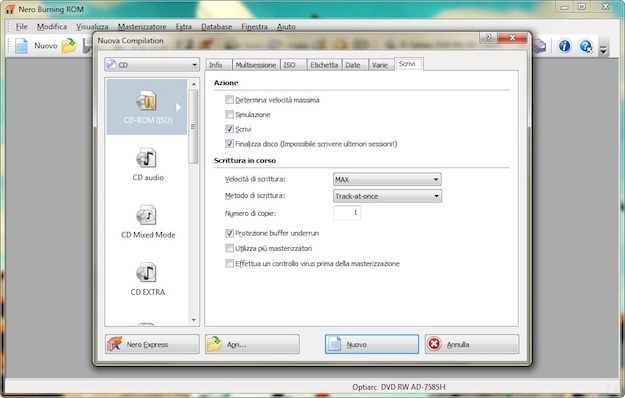Select the Varie tab
625x398 pixels.
(x=381, y=65)
